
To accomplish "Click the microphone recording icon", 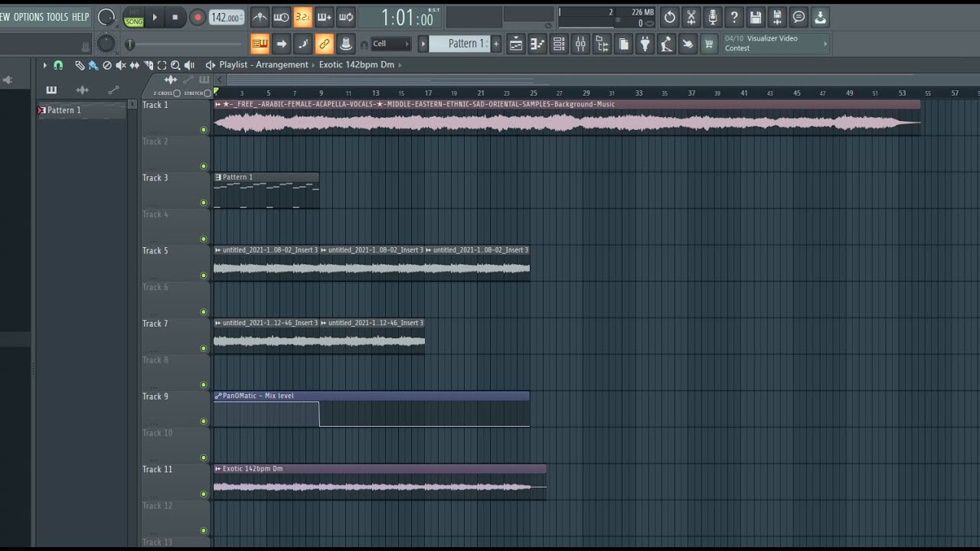I will click(x=713, y=17).
